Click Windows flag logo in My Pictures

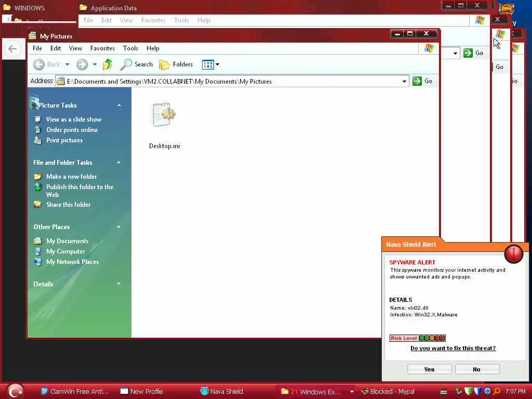click(x=429, y=48)
